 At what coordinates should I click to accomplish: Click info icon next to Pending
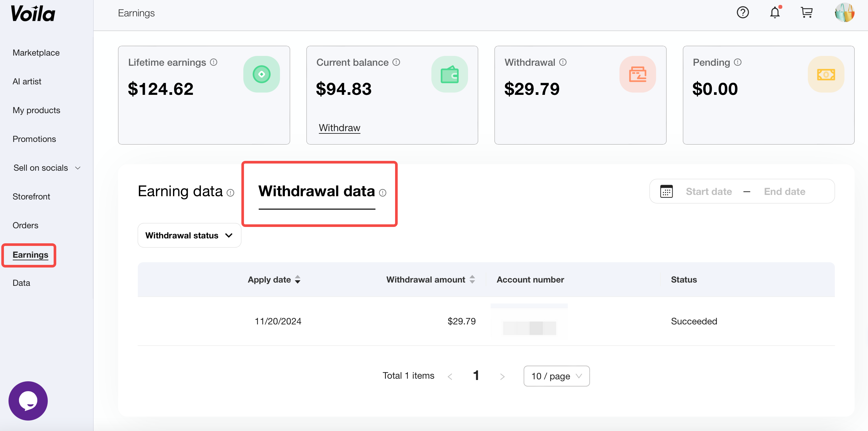coord(738,62)
